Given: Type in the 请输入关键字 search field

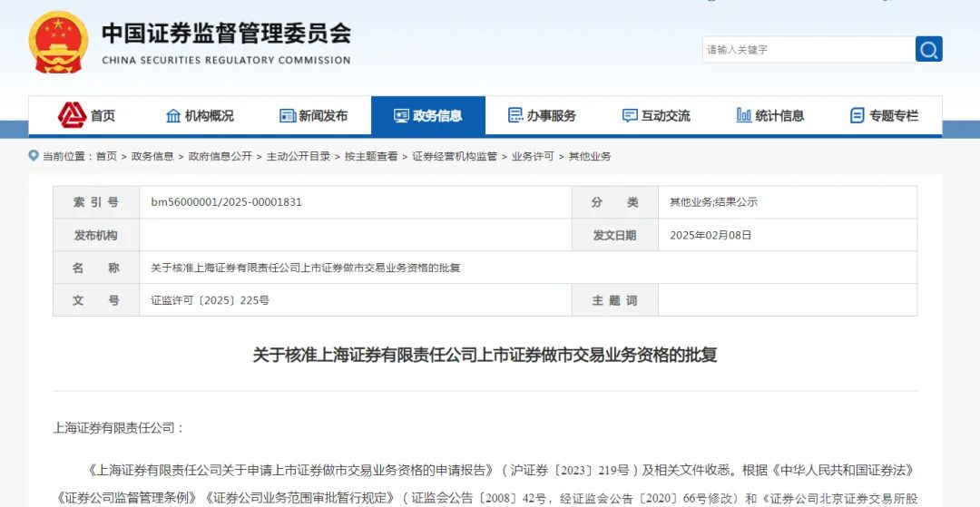Looking at the screenshot, I should (808, 49).
